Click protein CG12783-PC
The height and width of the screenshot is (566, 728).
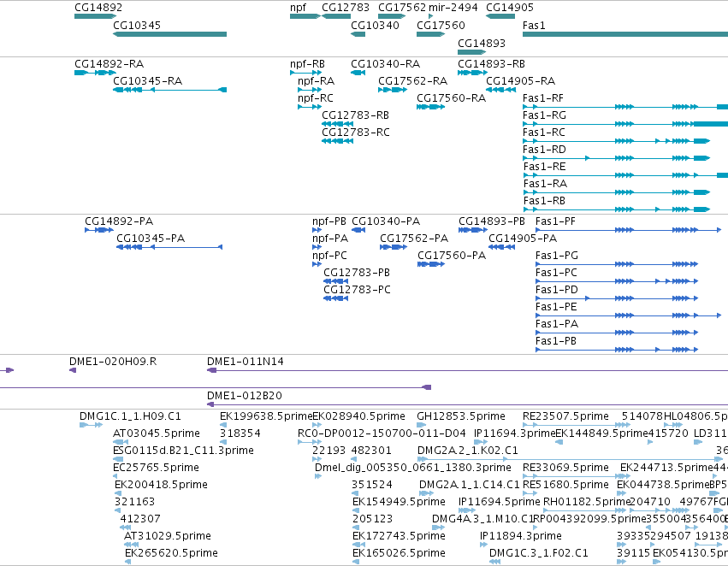pyautogui.click(x=357, y=290)
